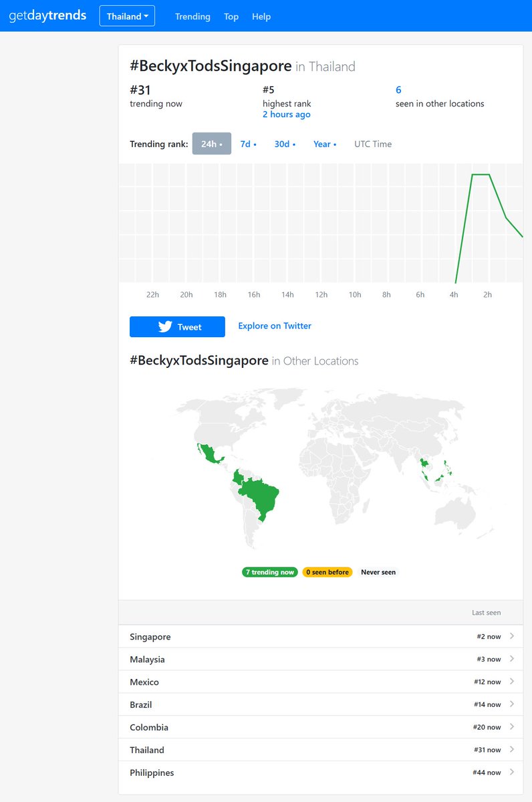The width and height of the screenshot is (532, 802).
Task: Click the chevron on Philippines row
Action: tap(511, 772)
